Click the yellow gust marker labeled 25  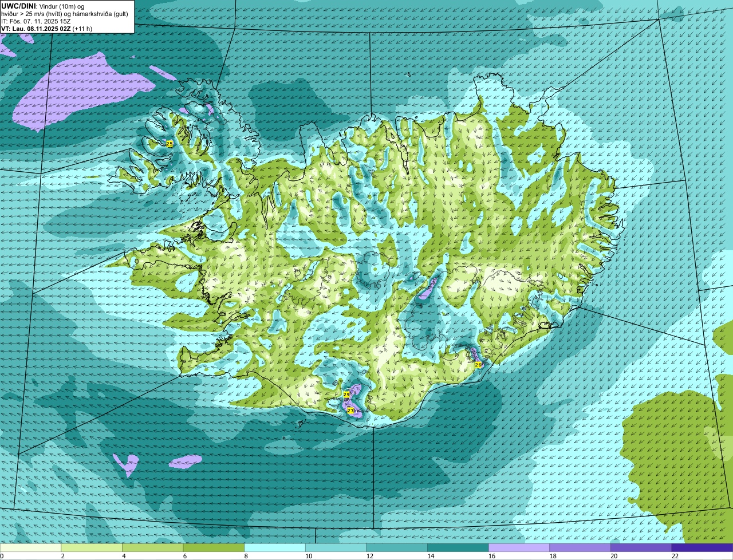[x=169, y=144]
